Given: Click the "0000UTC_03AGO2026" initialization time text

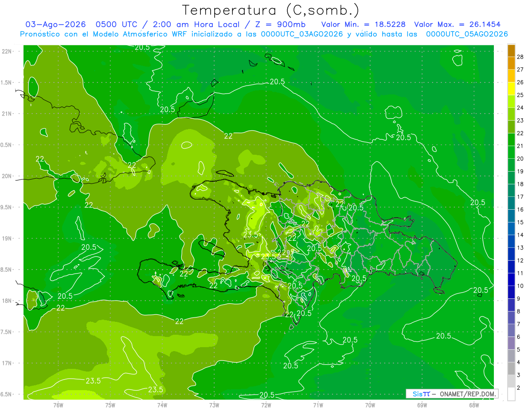Looking at the screenshot, I should (302, 34).
